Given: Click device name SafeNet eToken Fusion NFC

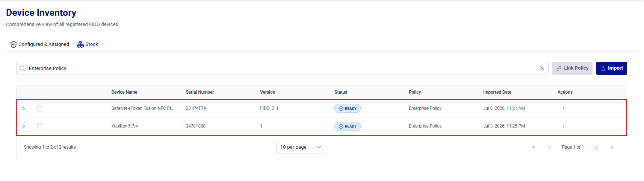Looking at the screenshot, I should click(143, 108).
